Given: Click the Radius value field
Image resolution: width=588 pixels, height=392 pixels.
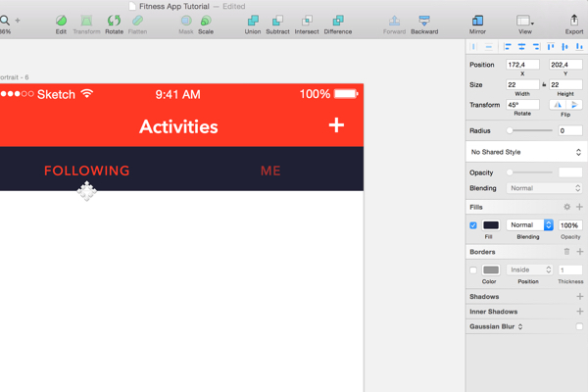Looking at the screenshot, I should (x=570, y=130).
